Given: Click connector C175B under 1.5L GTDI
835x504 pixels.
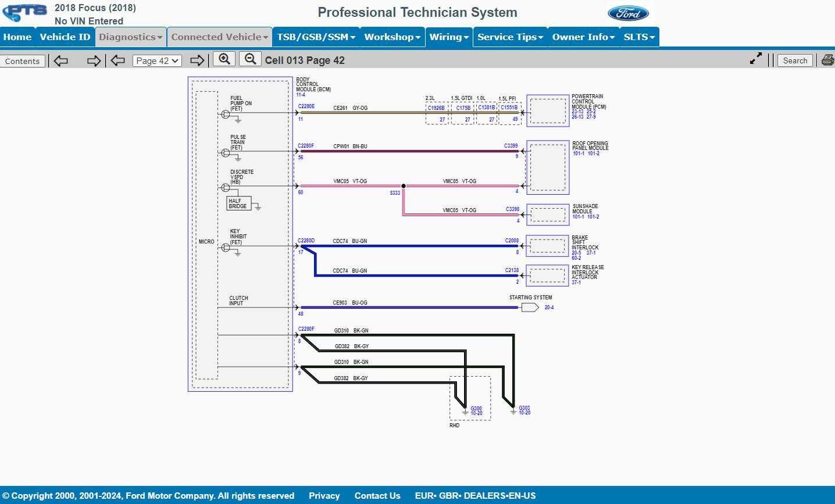Looking at the screenshot, I should click(x=463, y=108).
